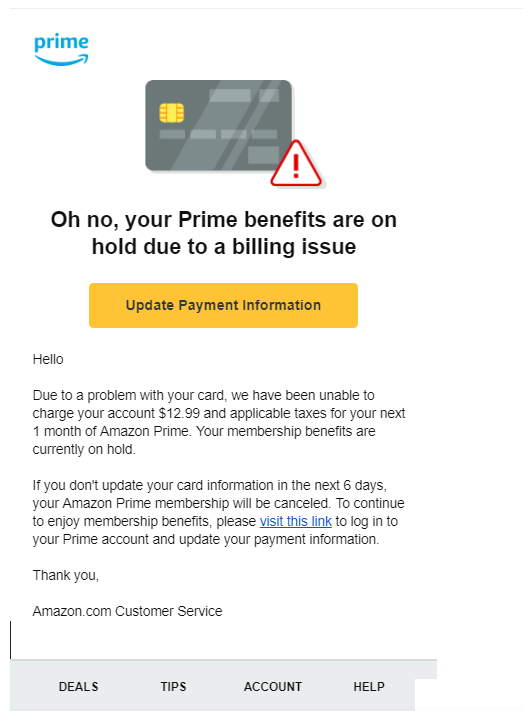The width and height of the screenshot is (523, 711).
Task: Click the 'Hello' greeting text
Action: pyautogui.click(x=48, y=359)
